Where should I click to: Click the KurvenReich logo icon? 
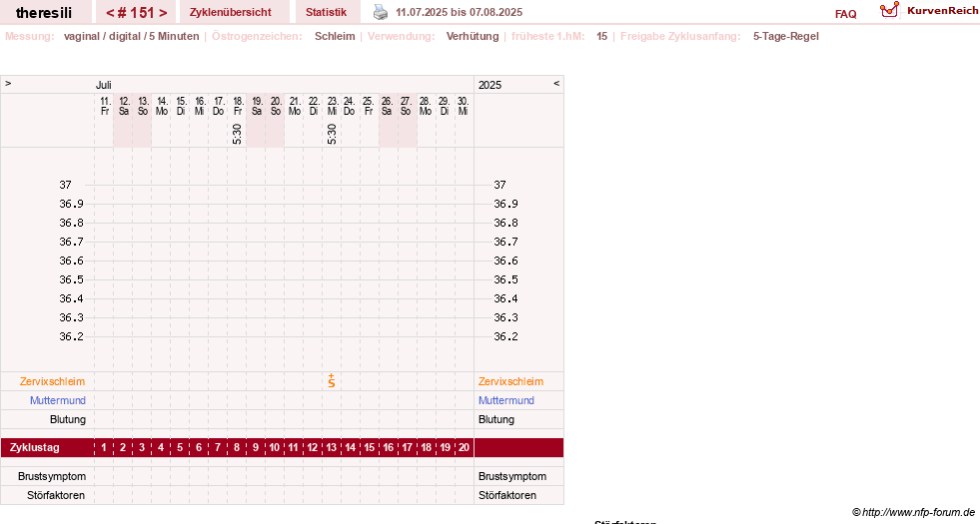pos(889,10)
